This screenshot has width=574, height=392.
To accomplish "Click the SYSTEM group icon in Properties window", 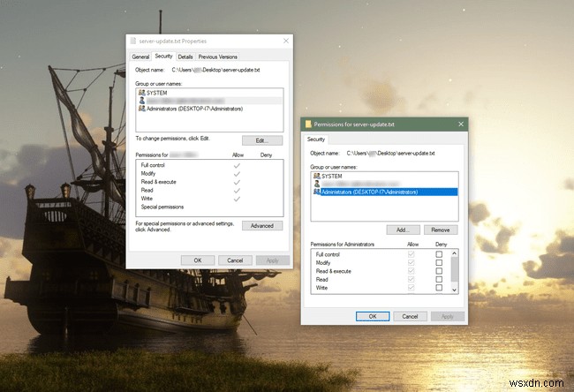I will pos(141,93).
